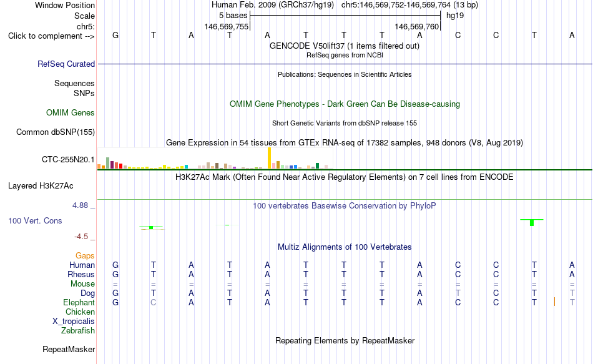Viewport: 593px width, 364px height.
Task: Select the Mouse alignment row label
Action: (x=82, y=284)
